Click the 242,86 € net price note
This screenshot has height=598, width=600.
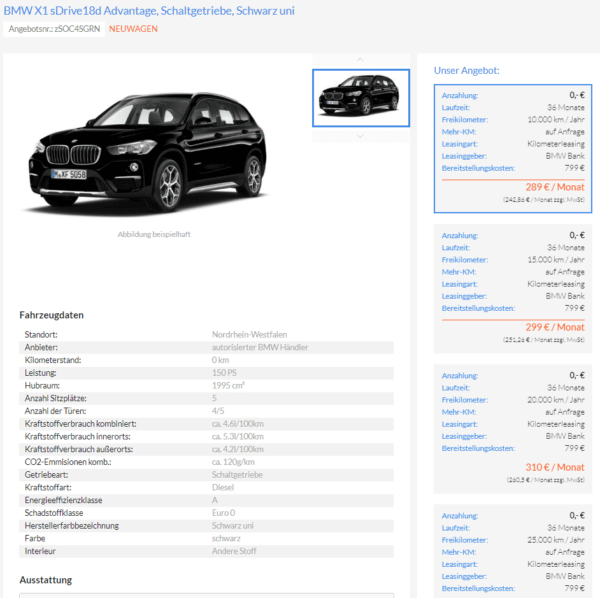tap(544, 199)
